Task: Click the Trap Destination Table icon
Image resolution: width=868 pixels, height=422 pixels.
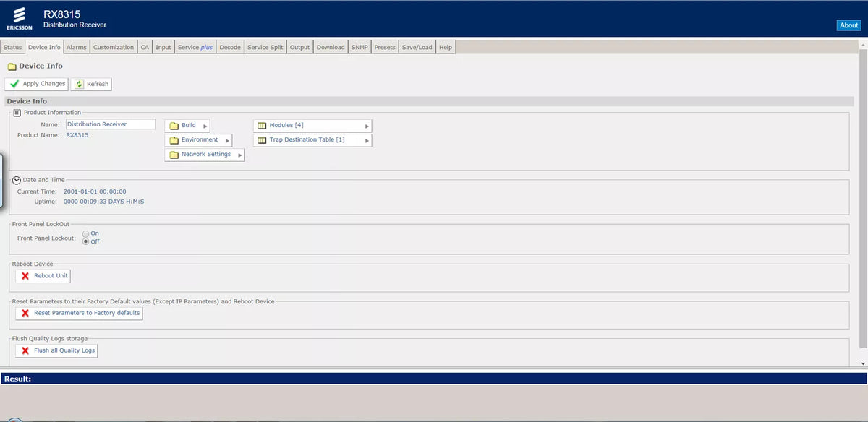Action: 262,140
